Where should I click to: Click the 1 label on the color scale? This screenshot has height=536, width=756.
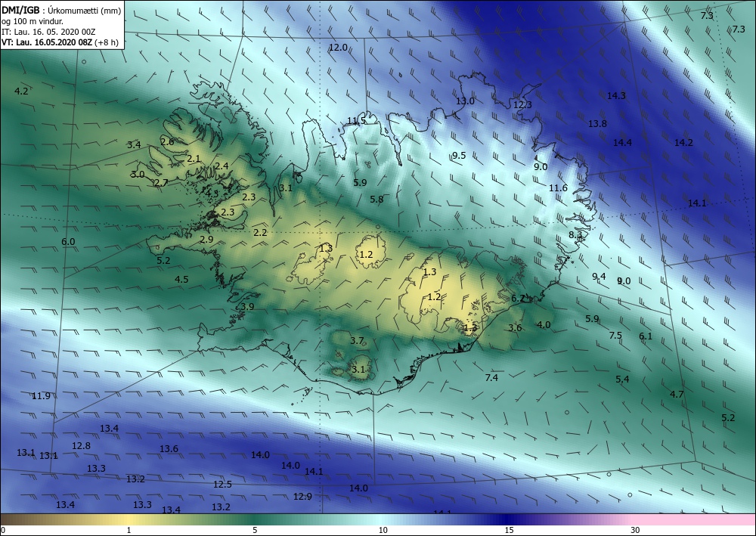(x=129, y=530)
